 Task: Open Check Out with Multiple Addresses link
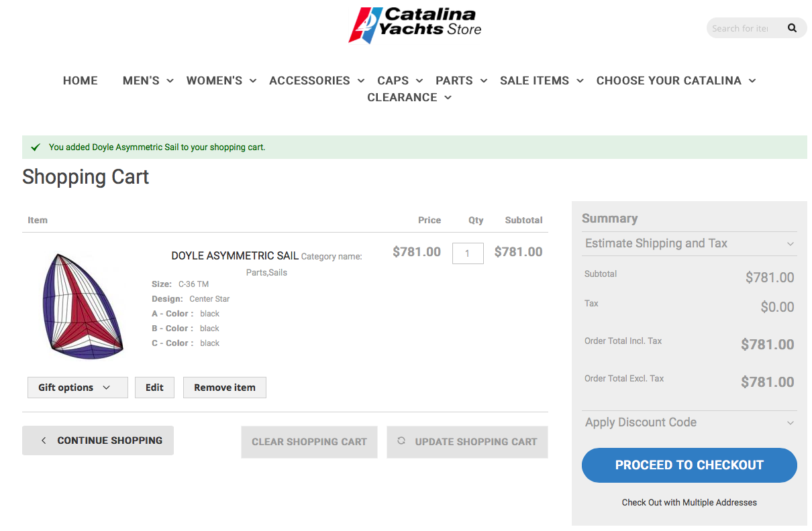point(689,502)
